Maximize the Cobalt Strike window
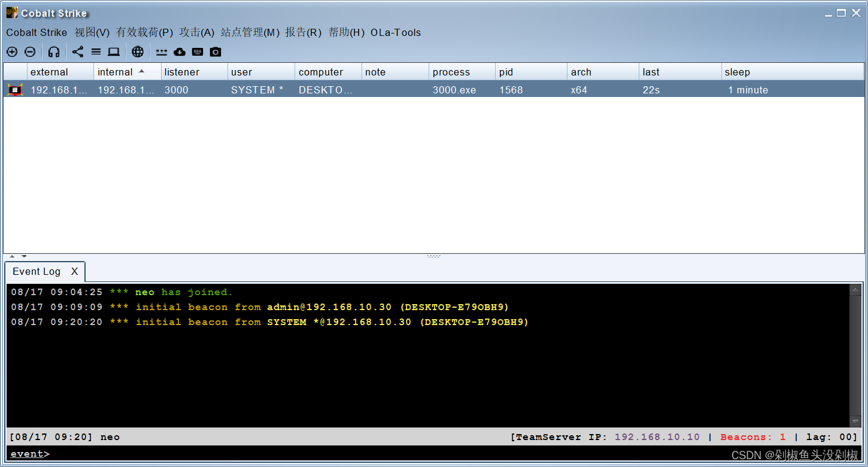The width and height of the screenshot is (868, 467). click(841, 13)
